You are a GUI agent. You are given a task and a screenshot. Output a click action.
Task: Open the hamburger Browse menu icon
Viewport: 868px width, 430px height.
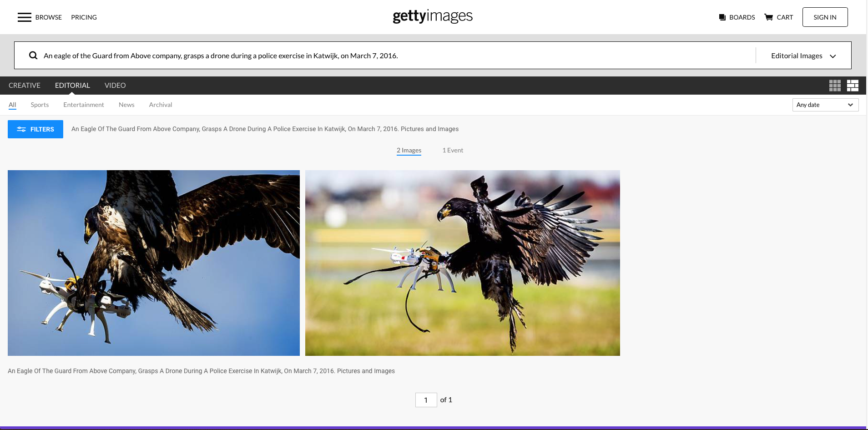click(x=25, y=17)
